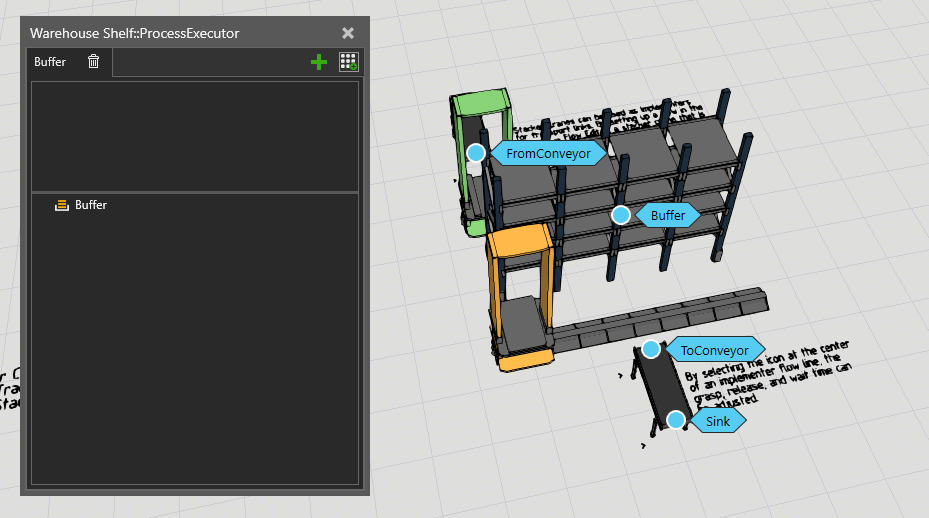Click the trash icon on Buffer tab

(93, 62)
